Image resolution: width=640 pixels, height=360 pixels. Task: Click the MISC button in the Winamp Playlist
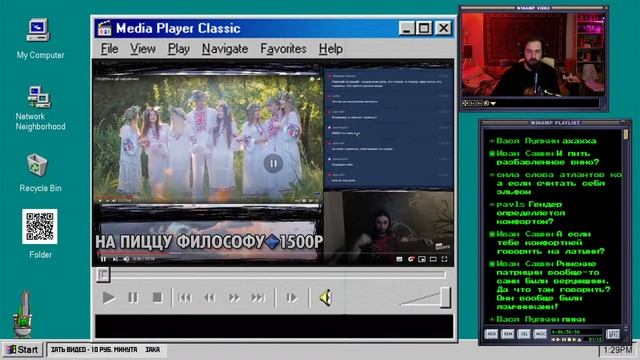pos(540,334)
